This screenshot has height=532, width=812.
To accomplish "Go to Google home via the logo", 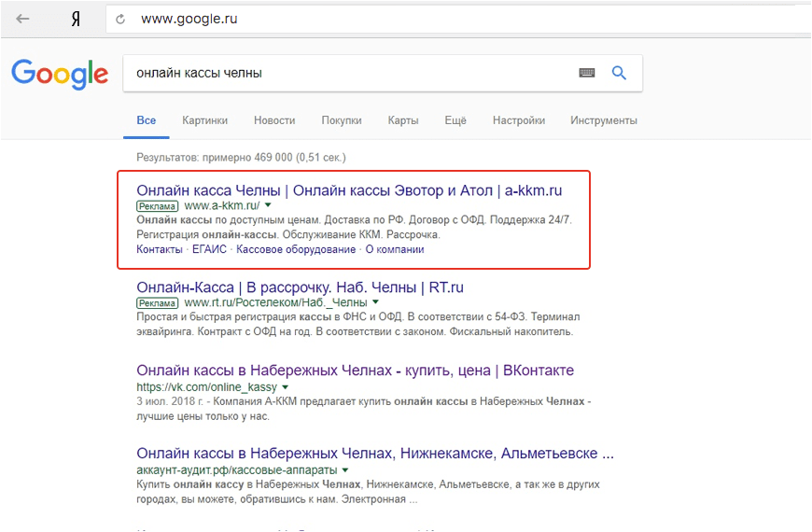I will click(60, 74).
